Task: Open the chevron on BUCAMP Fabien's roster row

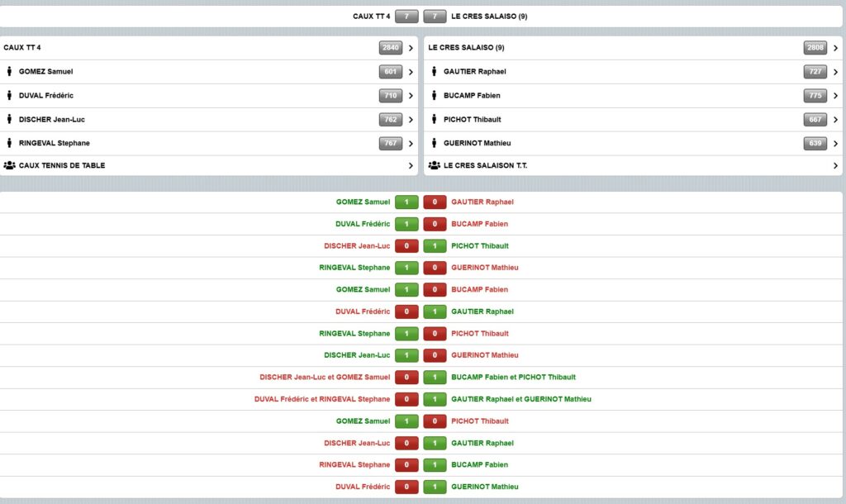Action: coord(835,96)
